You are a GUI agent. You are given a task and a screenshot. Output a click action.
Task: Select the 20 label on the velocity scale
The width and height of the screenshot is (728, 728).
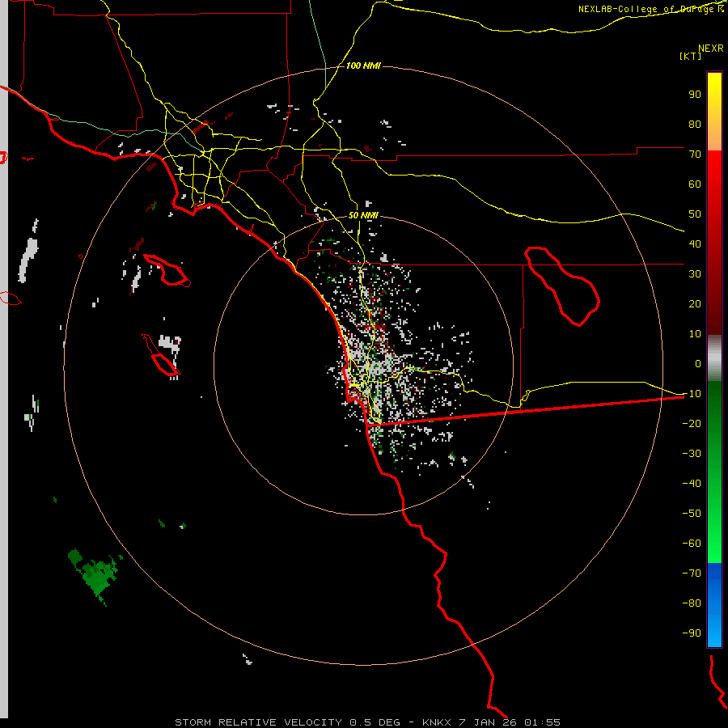click(695, 303)
